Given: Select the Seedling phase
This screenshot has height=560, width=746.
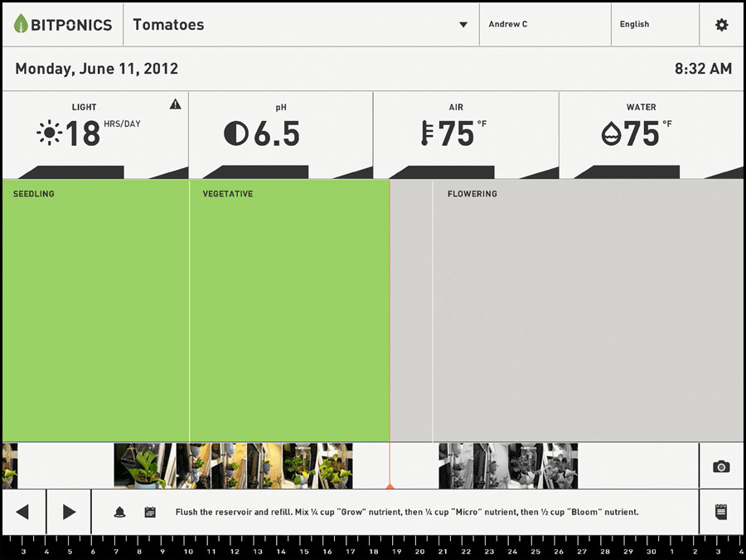Looking at the screenshot, I should click(95, 311).
